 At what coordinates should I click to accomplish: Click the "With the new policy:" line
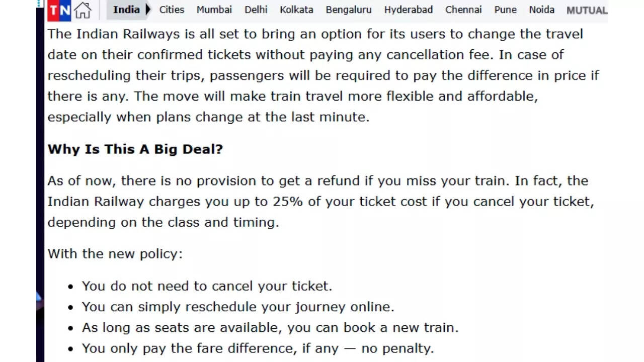(x=115, y=253)
